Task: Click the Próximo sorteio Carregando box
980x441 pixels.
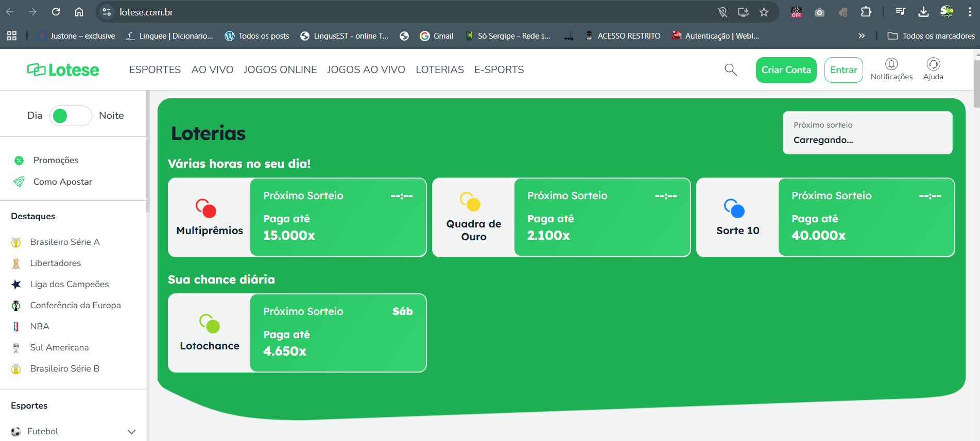Action: click(x=868, y=133)
